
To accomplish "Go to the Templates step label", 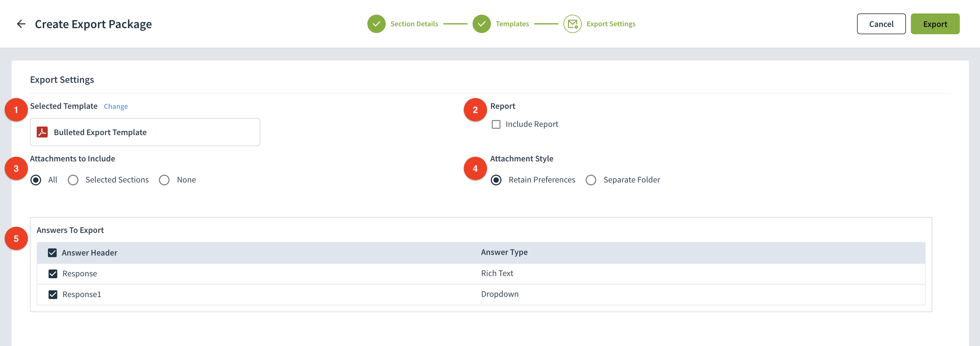I will pyautogui.click(x=512, y=24).
